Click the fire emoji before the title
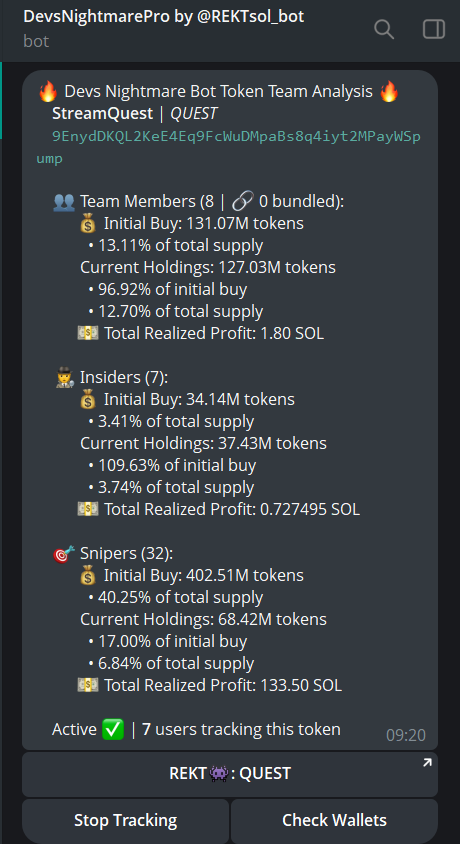Viewport: 460px width, 844px height. click(48, 92)
